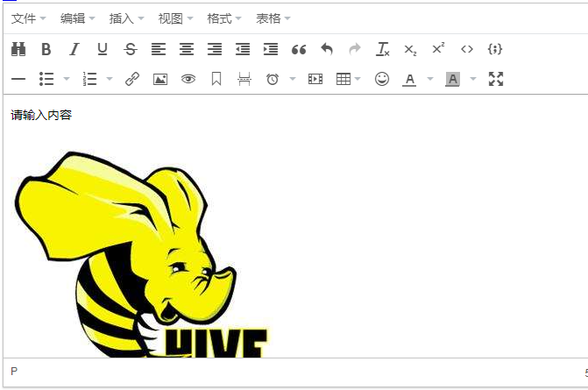Insert a video or media

coord(315,79)
